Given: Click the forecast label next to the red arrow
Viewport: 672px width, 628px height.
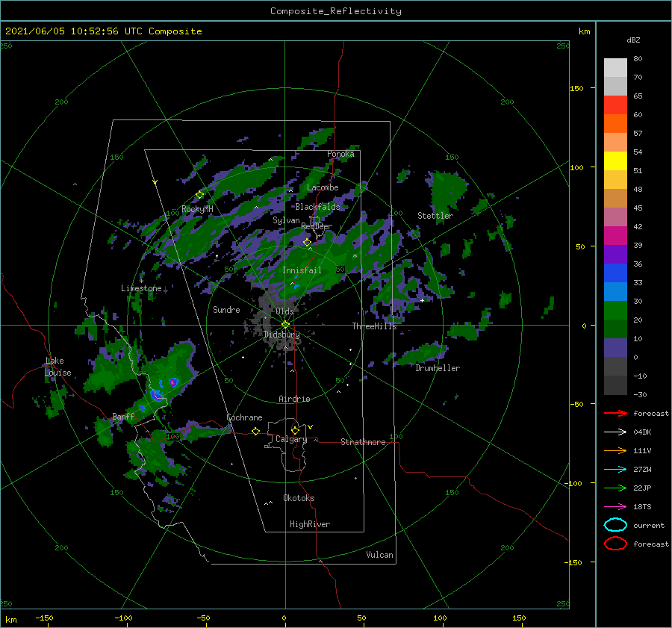Looking at the screenshot, I should 651,413.
